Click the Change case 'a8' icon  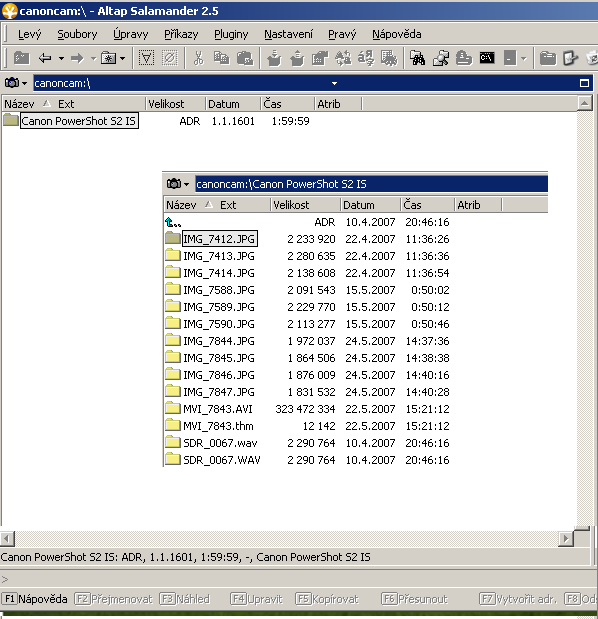(x=366, y=58)
